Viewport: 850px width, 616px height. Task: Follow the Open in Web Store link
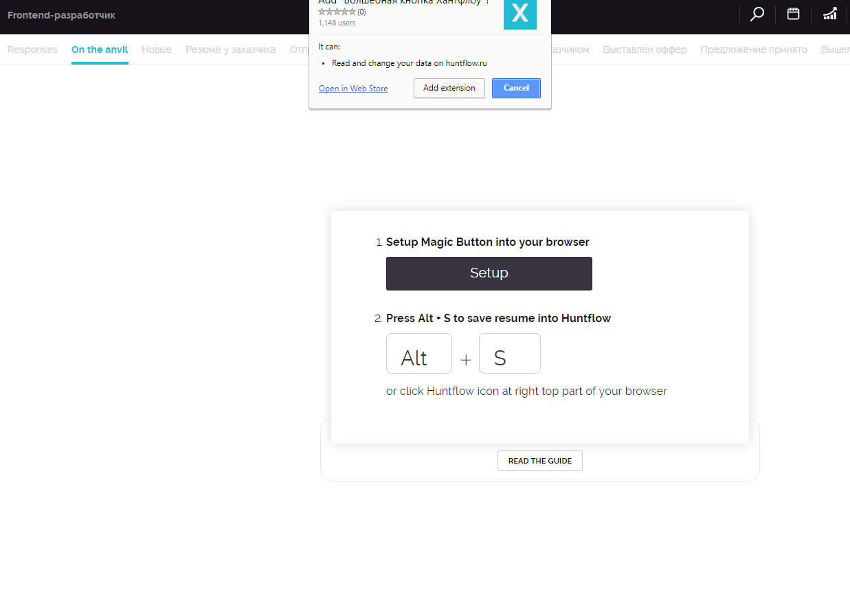tap(353, 89)
